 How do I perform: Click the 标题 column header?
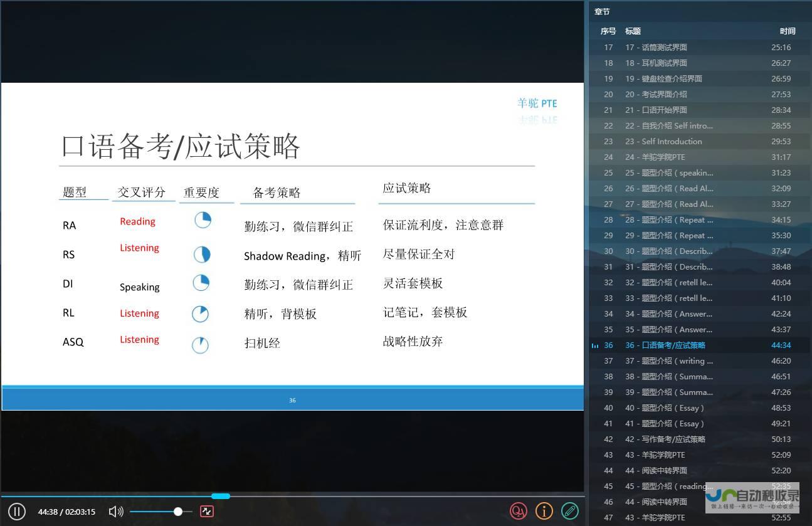click(x=633, y=31)
